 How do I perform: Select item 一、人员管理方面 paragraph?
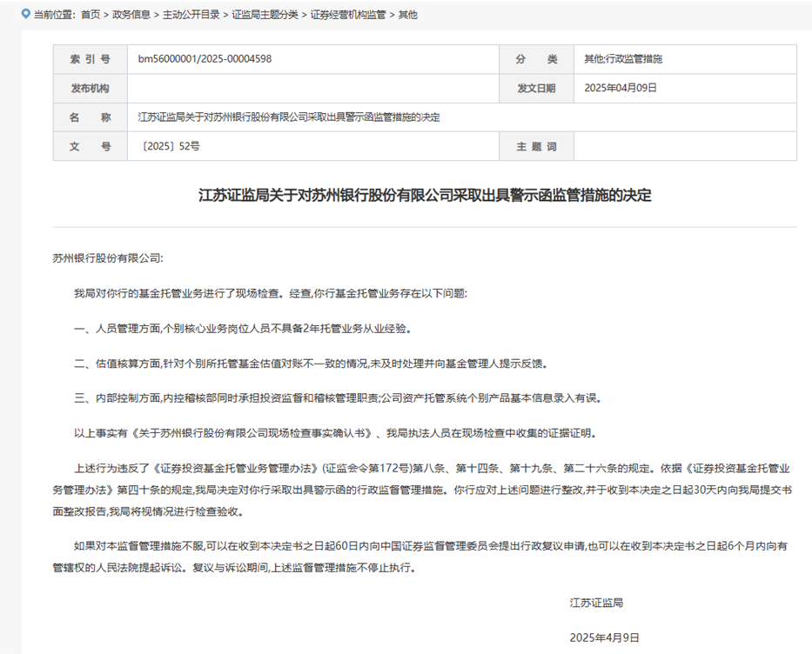coord(243,329)
